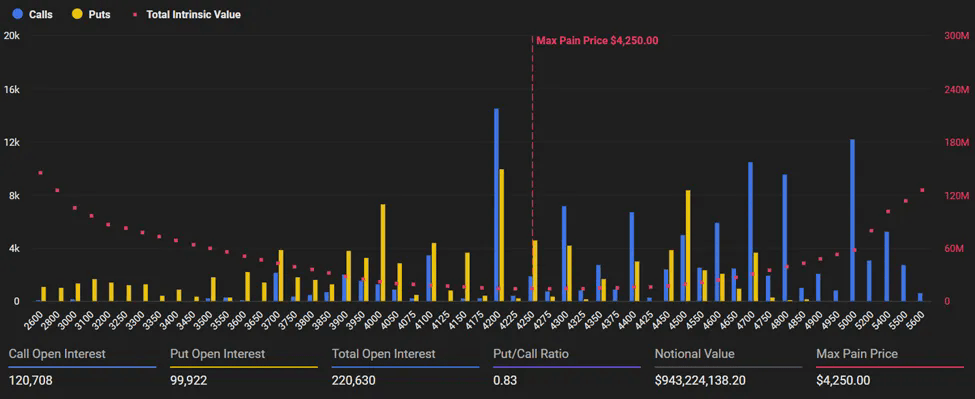Click the yellow put bar at 4000
Viewport: 975px width, 399px height.
[383, 253]
